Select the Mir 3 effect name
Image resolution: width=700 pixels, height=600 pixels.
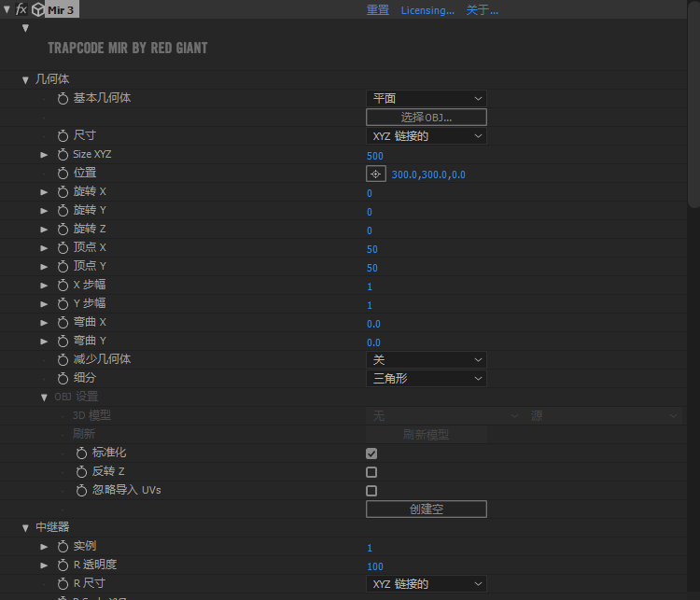click(61, 10)
